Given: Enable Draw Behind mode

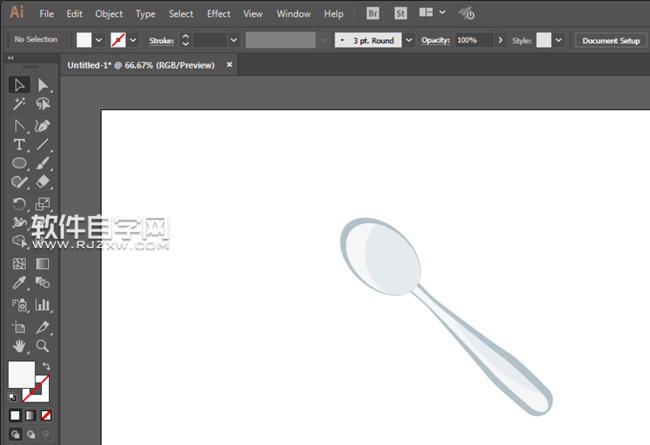Looking at the screenshot, I should tap(31, 434).
